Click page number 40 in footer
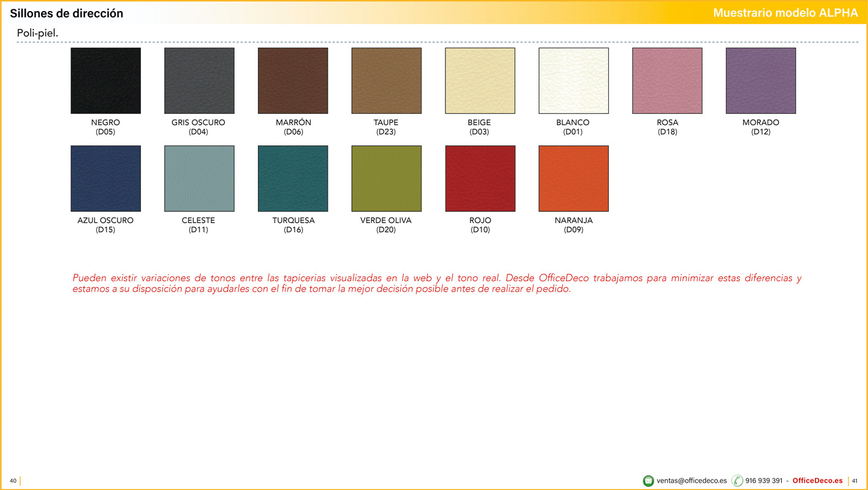868x490 pixels. (13, 481)
